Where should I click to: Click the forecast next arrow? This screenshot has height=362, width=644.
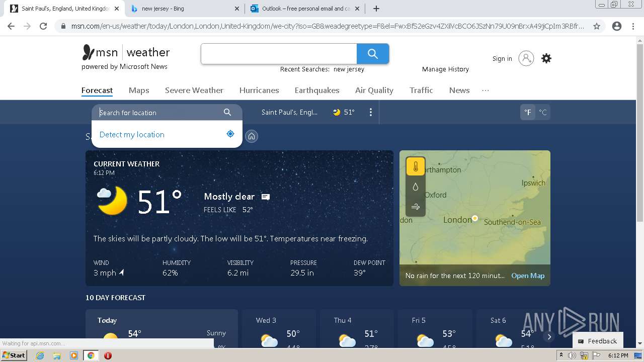(549, 337)
